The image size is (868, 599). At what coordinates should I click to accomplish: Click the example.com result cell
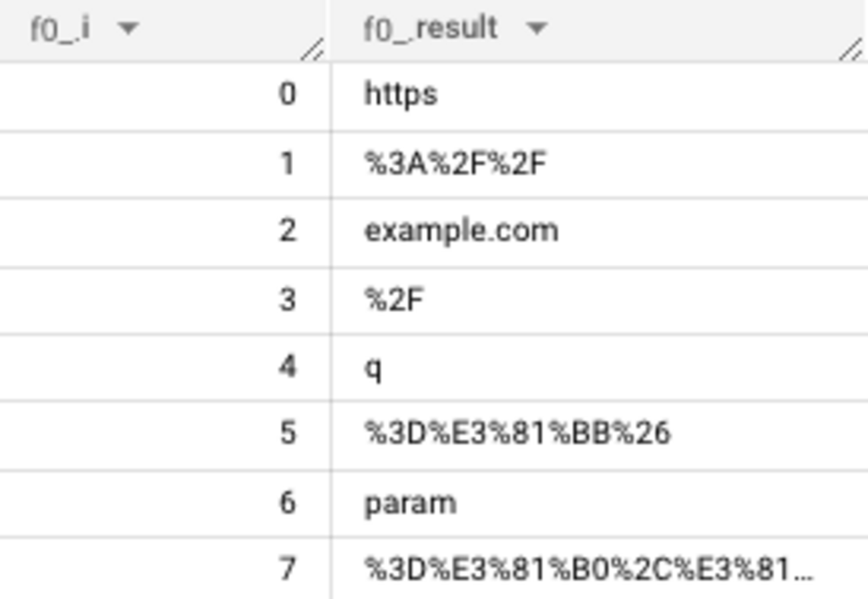[x=461, y=231]
